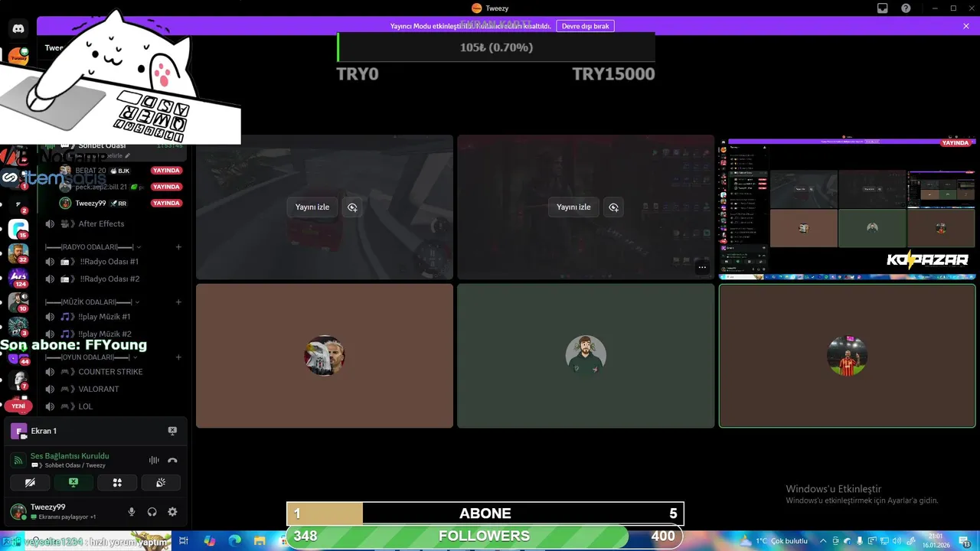The height and width of the screenshot is (551, 980).
Task: Open the help question mark icon
Action: click(906, 8)
